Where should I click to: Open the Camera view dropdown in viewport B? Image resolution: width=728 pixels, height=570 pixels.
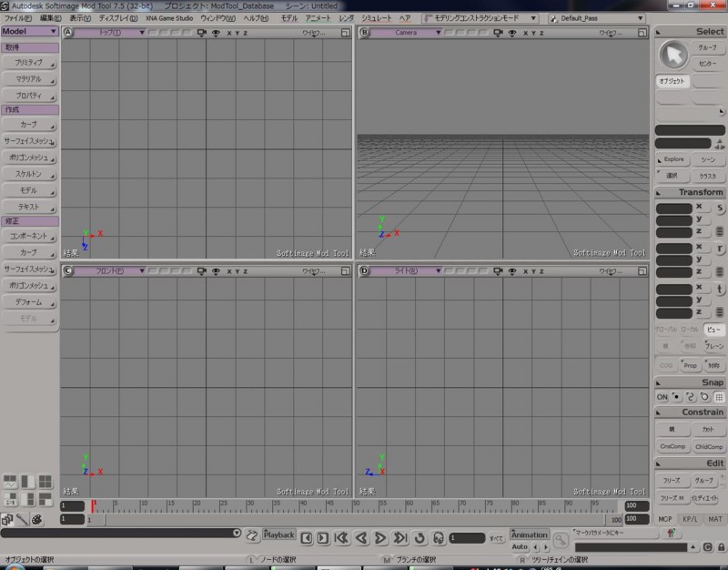click(x=406, y=33)
